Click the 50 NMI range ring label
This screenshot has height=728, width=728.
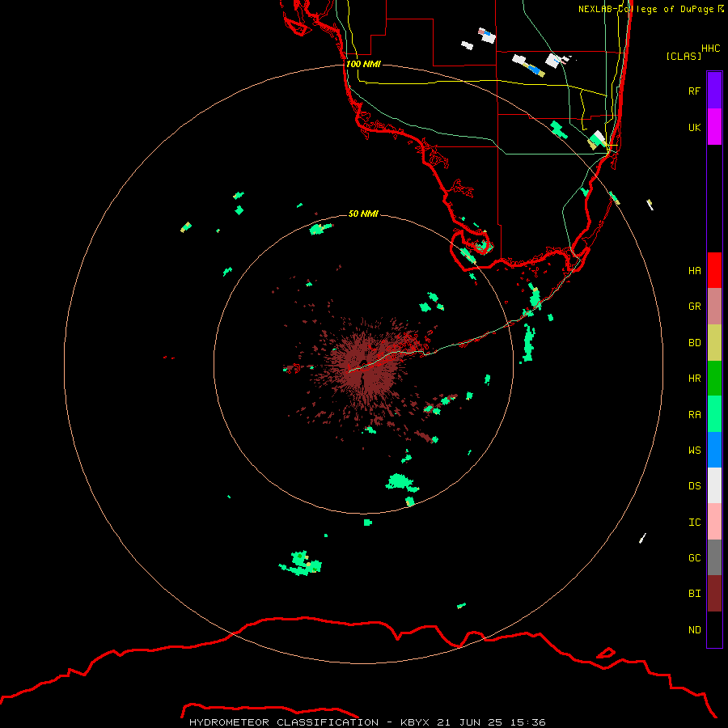[x=363, y=214]
